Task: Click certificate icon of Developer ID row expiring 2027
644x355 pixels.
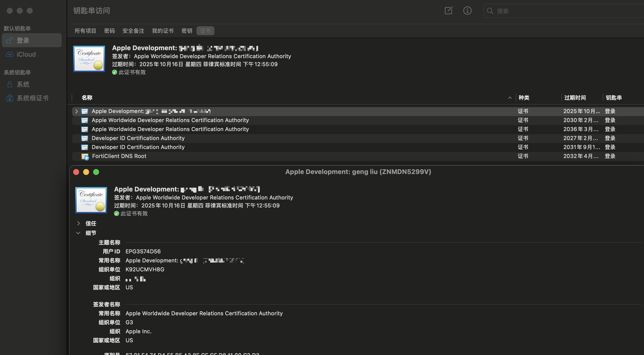Action: click(85, 138)
